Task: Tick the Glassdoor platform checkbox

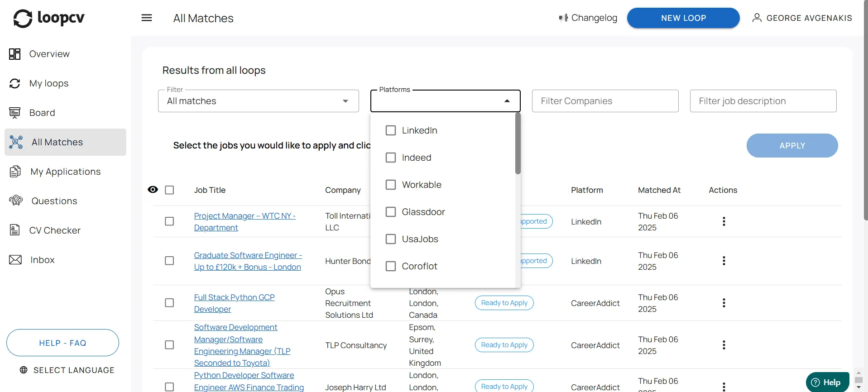Action: (391, 212)
